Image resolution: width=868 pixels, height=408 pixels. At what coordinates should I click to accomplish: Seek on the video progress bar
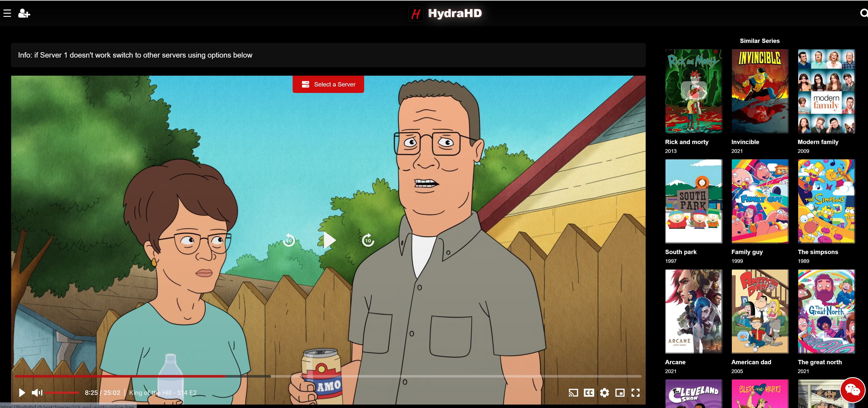[x=328, y=376]
